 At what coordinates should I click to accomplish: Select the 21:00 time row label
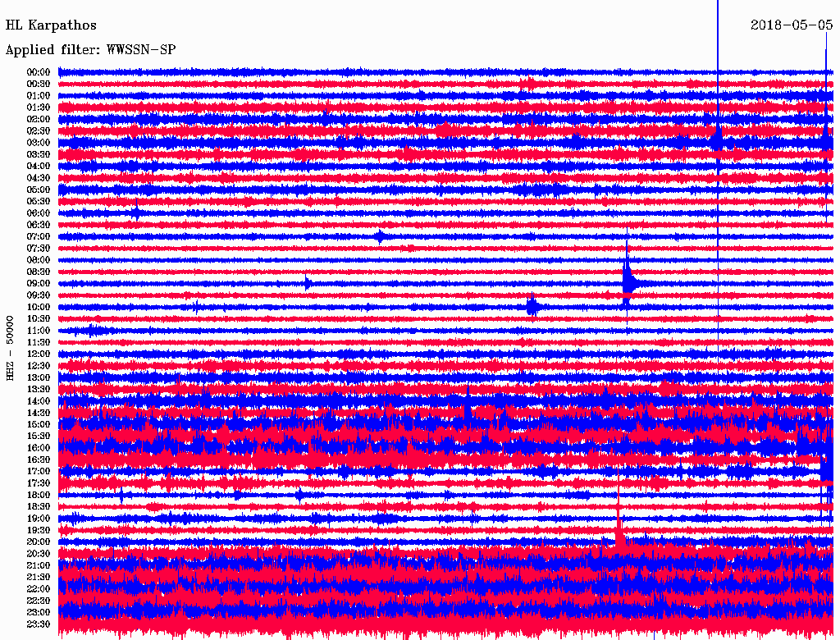(x=39, y=565)
